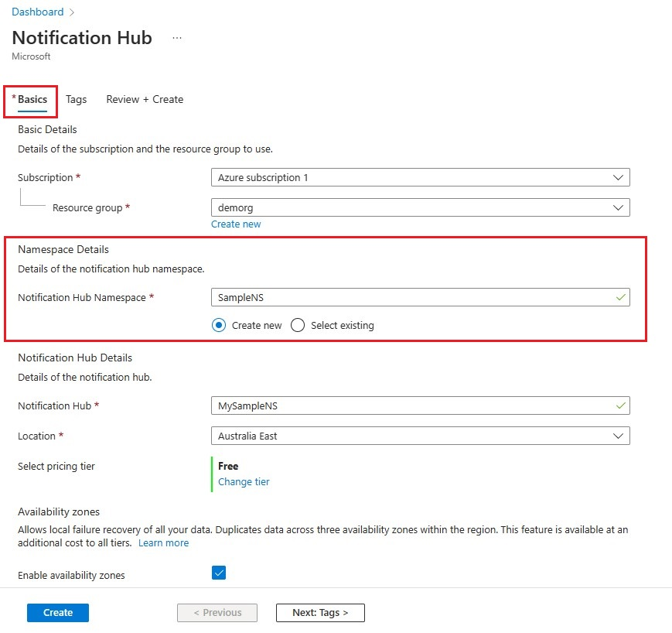The height and width of the screenshot is (633, 672).
Task: Open the Review + Create tab
Action: 145,100
